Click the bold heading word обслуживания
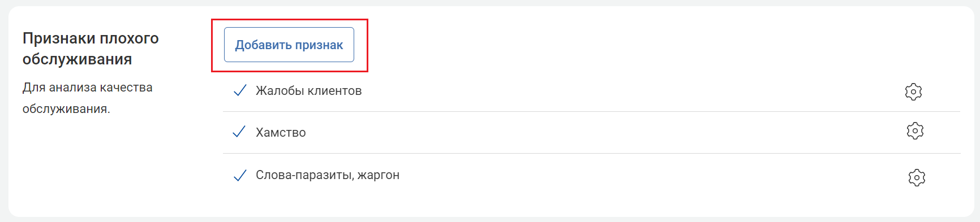Viewport: 980px width, 222px height. tap(77, 59)
